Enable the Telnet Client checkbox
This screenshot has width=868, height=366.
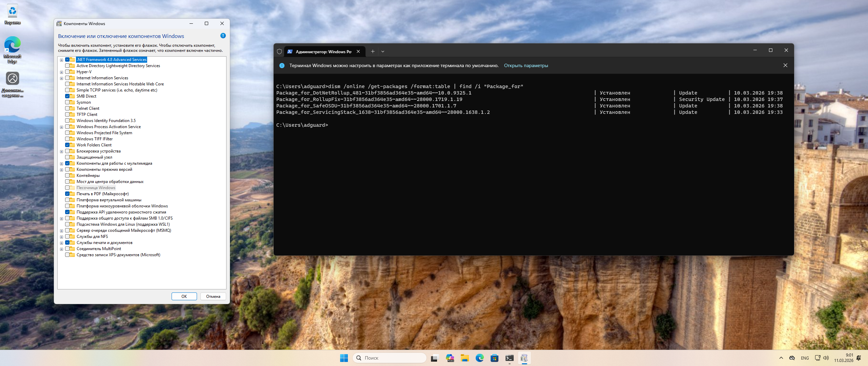(67, 108)
